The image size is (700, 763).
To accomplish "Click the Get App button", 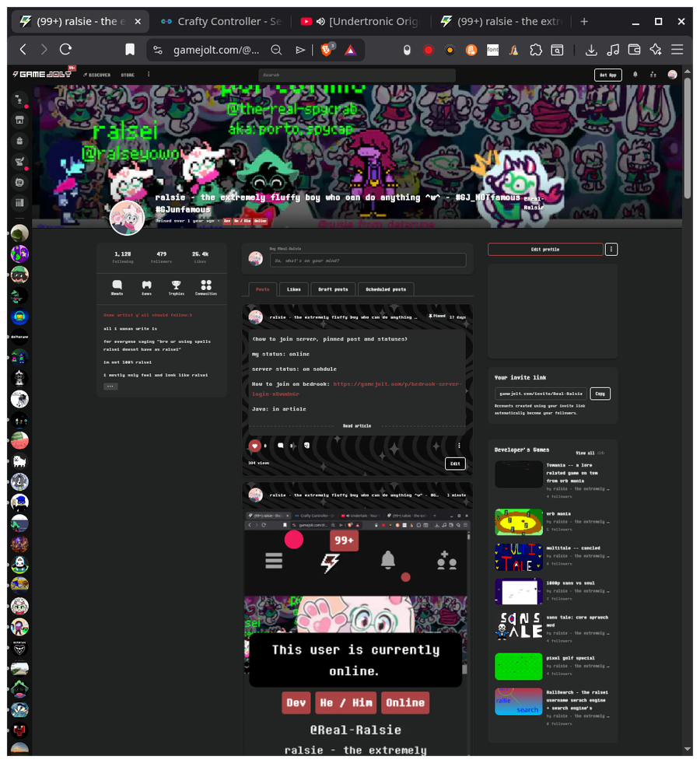I will coord(607,75).
